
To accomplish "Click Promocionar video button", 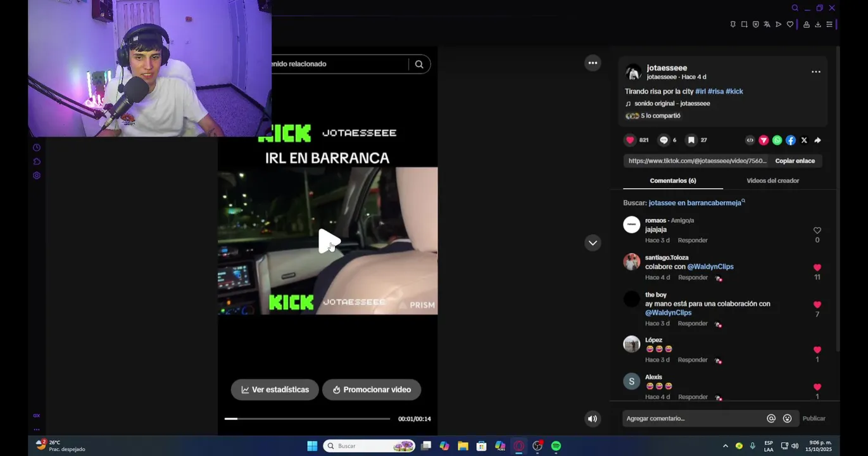I will pos(372,389).
